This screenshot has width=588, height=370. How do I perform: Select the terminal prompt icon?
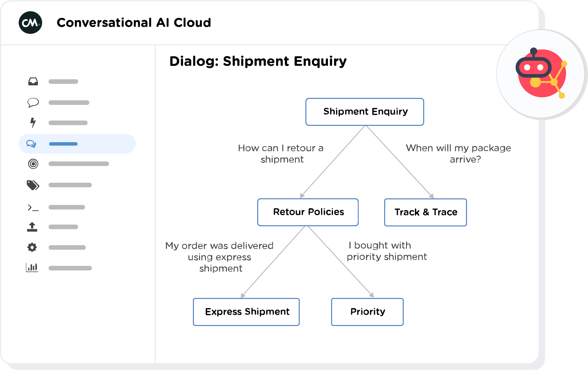(x=33, y=208)
